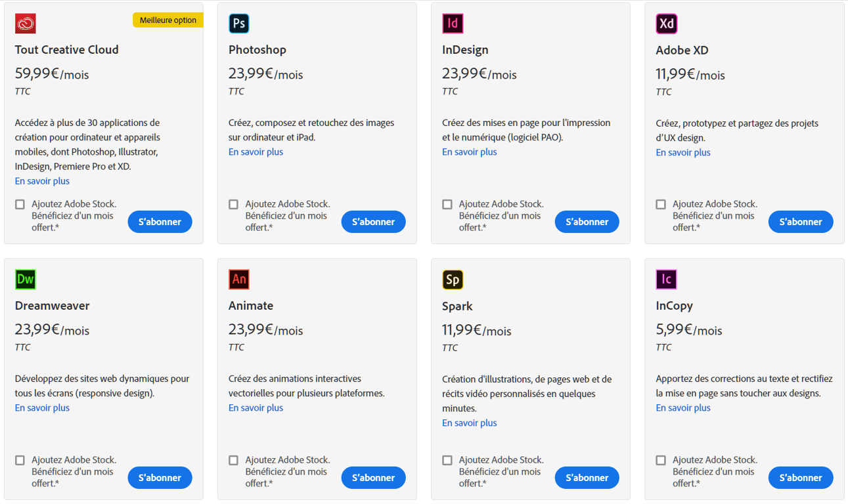
Task: Click the Photoshop Ps icon
Action: tap(239, 24)
